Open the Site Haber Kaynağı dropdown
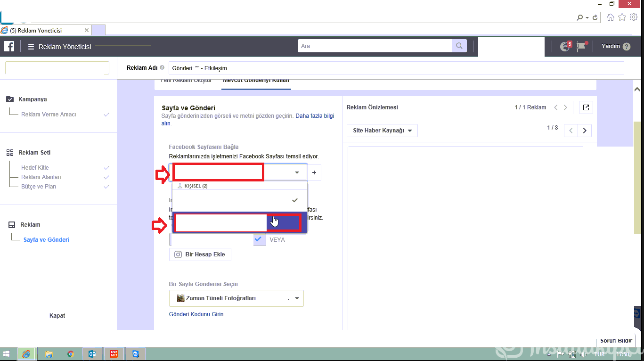Viewport: 644px width, 361px height. coord(382,131)
